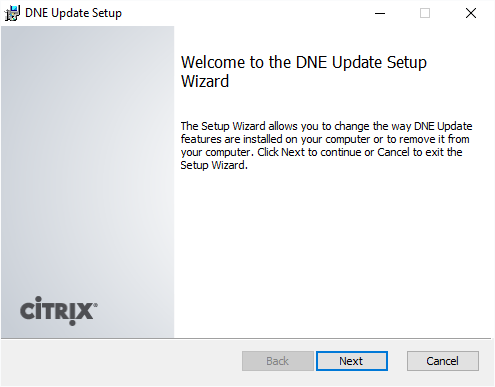Click the dot above Citrix's first i
Image resolution: width=495 pixels, height=387 pixels.
[x=39, y=299]
